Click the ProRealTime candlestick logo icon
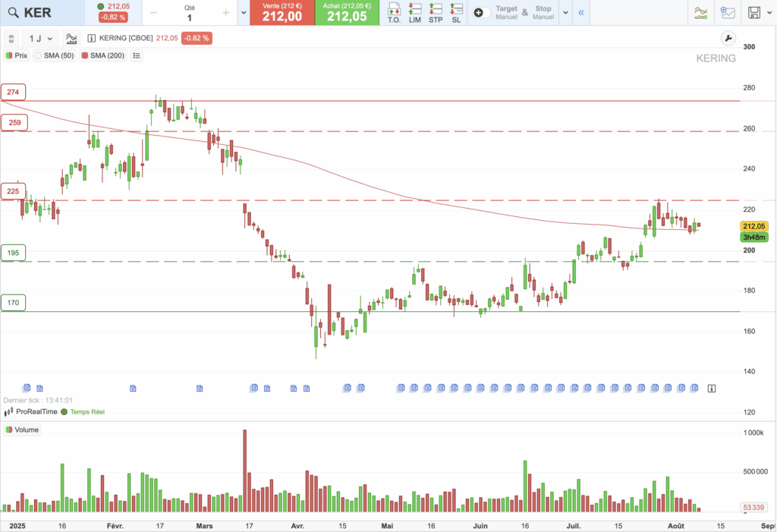This screenshot has width=777, height=532. click(x=8, y=411)
